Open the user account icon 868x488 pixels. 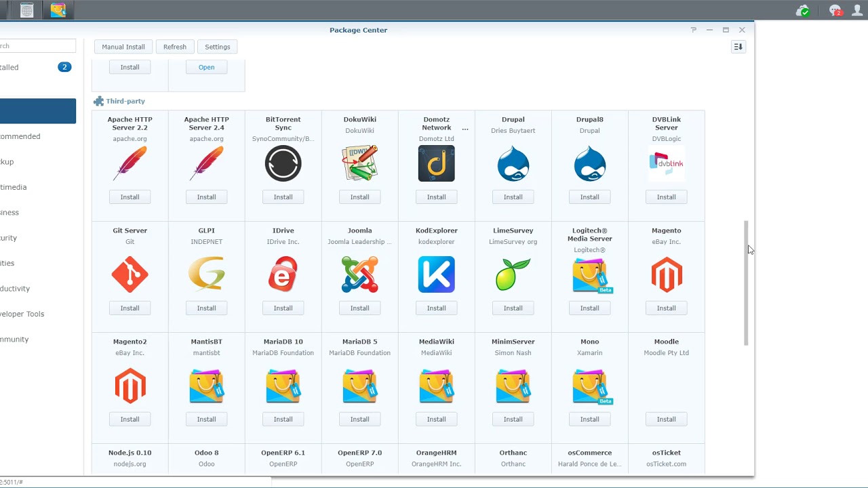857,10
